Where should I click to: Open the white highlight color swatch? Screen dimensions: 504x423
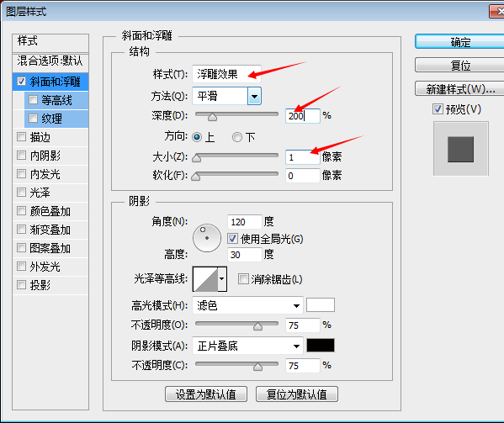pos(321,304)
